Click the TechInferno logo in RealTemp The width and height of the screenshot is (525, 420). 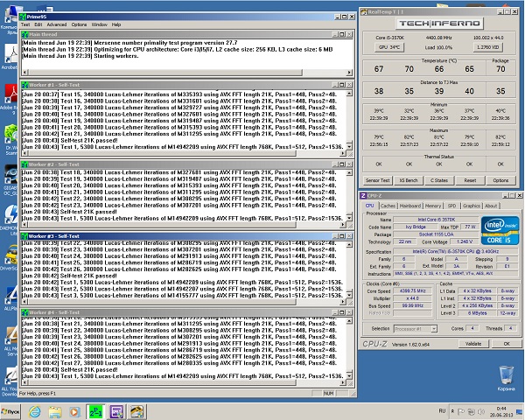pyautogui.click(x=439, y=24)
